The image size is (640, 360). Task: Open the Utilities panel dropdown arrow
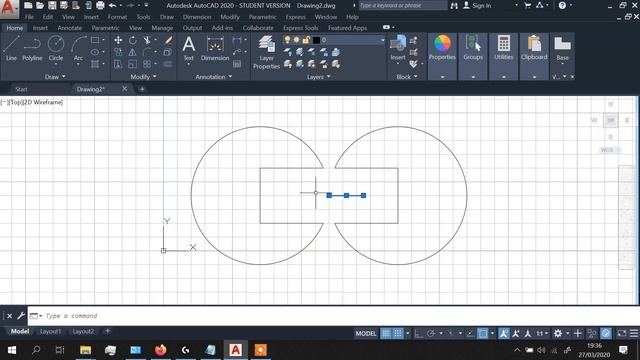pos(503,77)
